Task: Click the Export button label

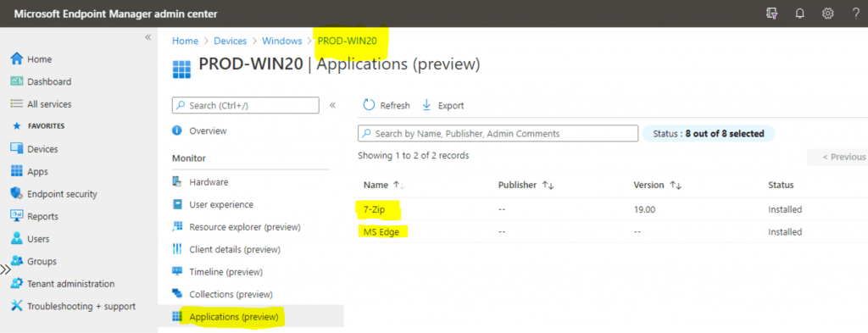Action: pyautogui.click(x=451, y=106)
